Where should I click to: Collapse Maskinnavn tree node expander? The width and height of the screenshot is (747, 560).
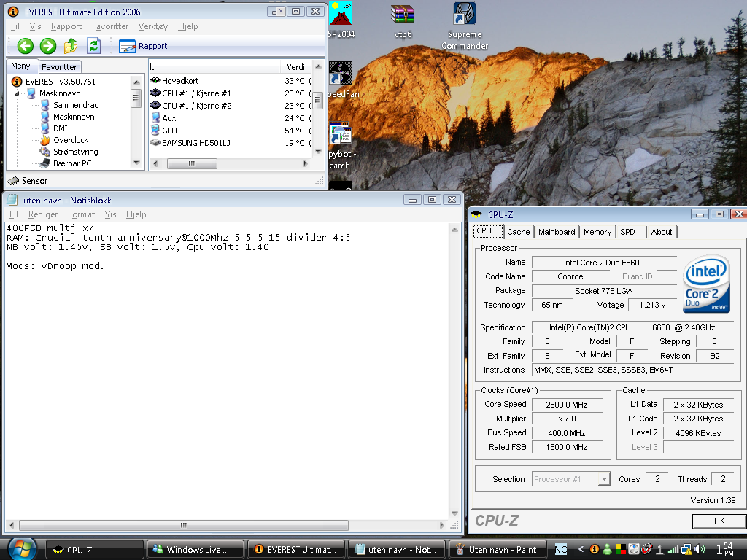point(18,93)
